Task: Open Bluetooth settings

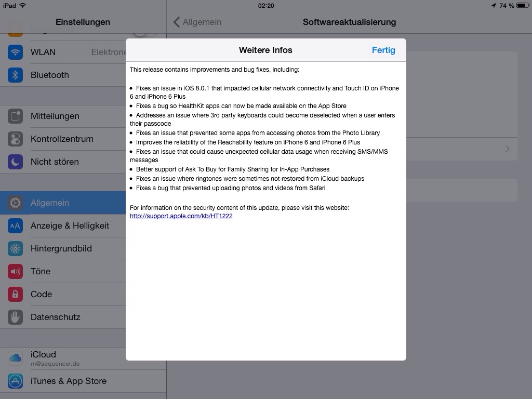Action: pyautogui.click(x=63, y=75)
